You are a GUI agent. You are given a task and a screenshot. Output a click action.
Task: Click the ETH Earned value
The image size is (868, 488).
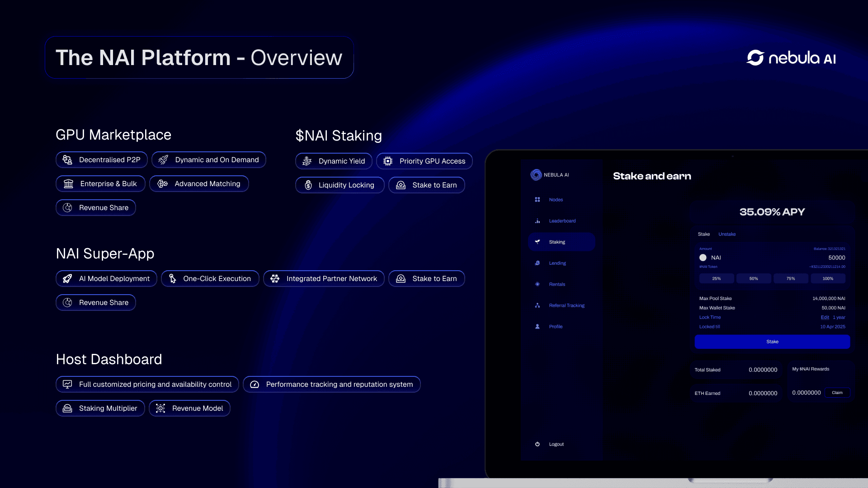click(x=763, y=393)
